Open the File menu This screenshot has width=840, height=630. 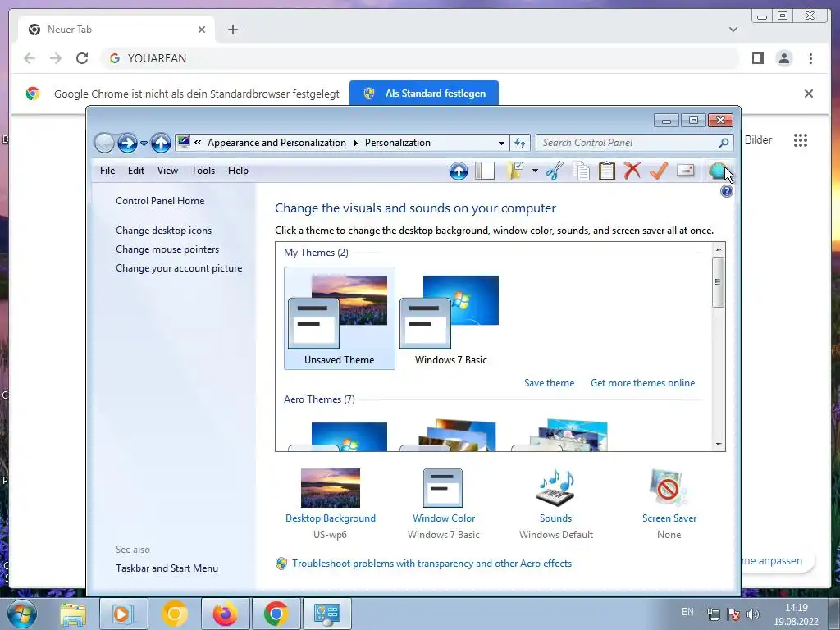(x=107, y=171)
